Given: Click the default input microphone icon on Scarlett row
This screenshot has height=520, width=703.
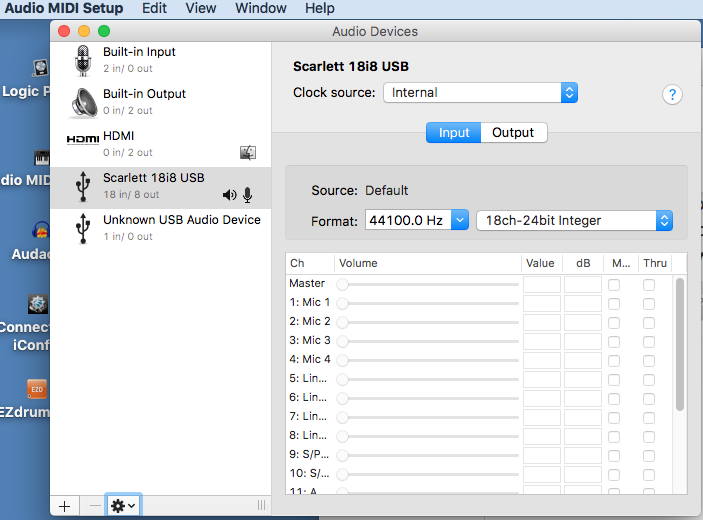Looking at the screenshot, I should [247, 195].
